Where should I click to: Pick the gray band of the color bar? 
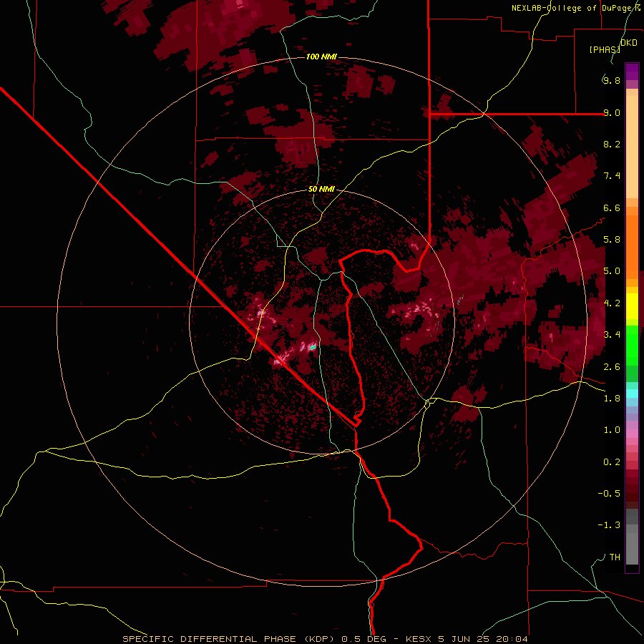coord(632,538)
